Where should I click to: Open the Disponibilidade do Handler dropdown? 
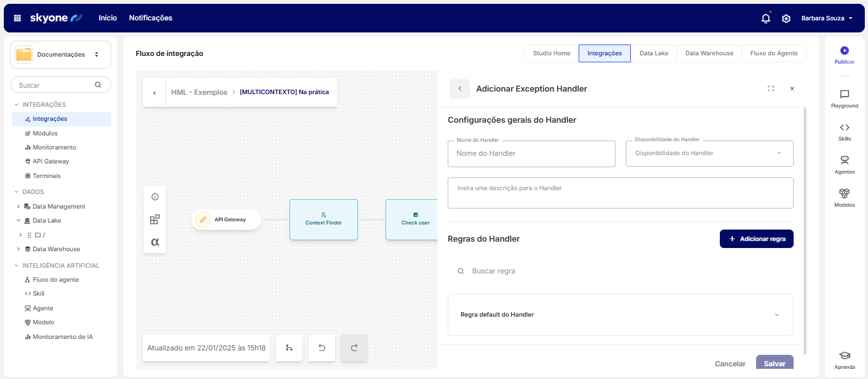tap(709, 153)
